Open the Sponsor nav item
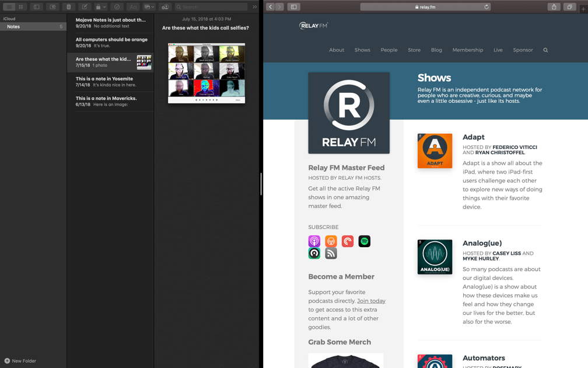Screen dimensions: 588x368 point(523,50)
